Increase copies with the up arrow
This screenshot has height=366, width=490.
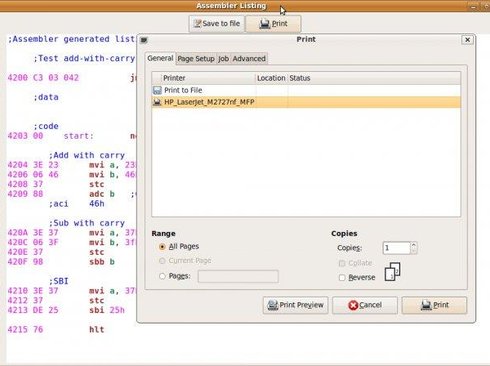click(x=414, y=245)
